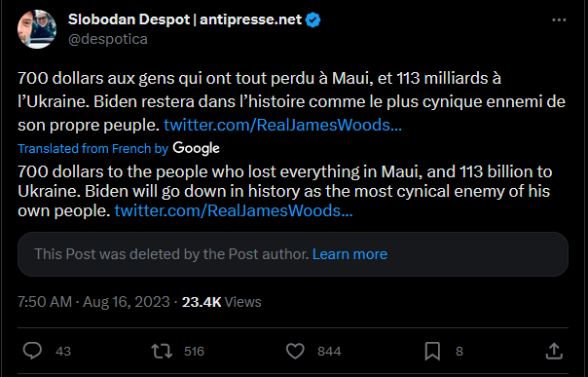
Task: Open the share upload arrow icon
Action: click(554, 351)
